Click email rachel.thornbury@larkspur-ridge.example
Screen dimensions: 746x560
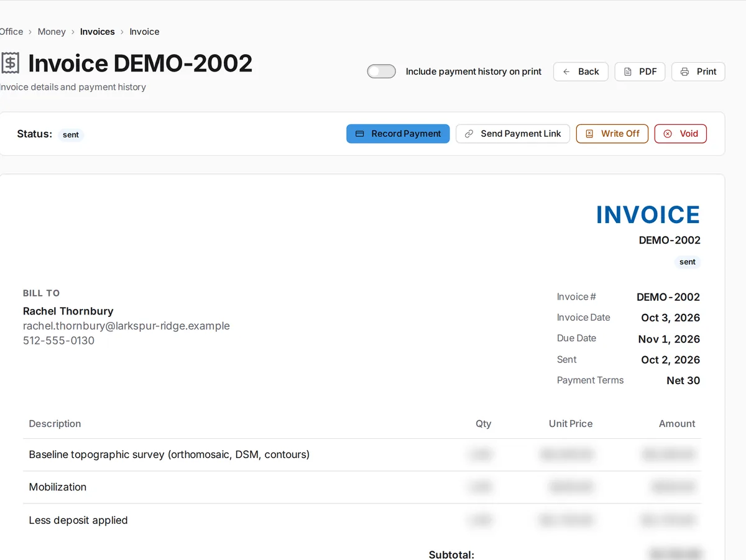click(126, 326)
